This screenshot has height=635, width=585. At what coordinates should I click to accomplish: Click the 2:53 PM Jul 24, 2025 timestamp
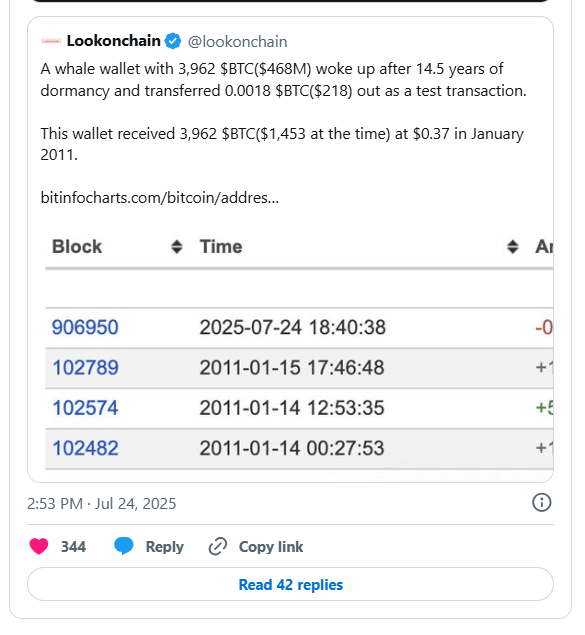(102, 504)
